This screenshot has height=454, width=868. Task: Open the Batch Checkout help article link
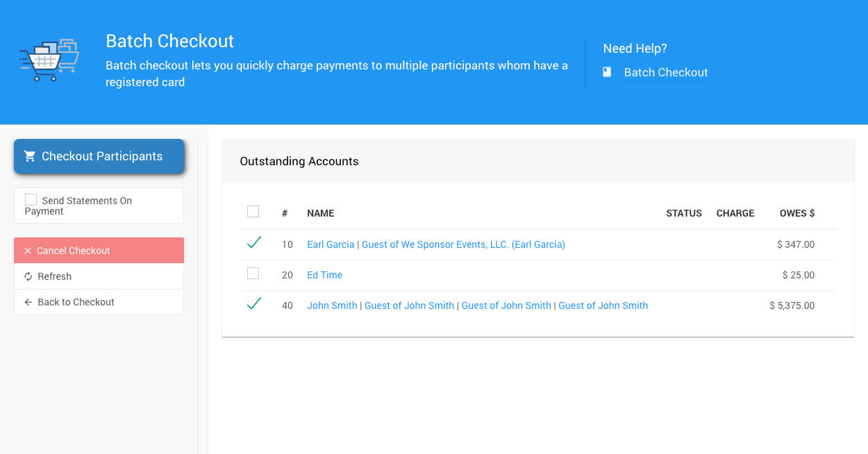coord(665,72)
